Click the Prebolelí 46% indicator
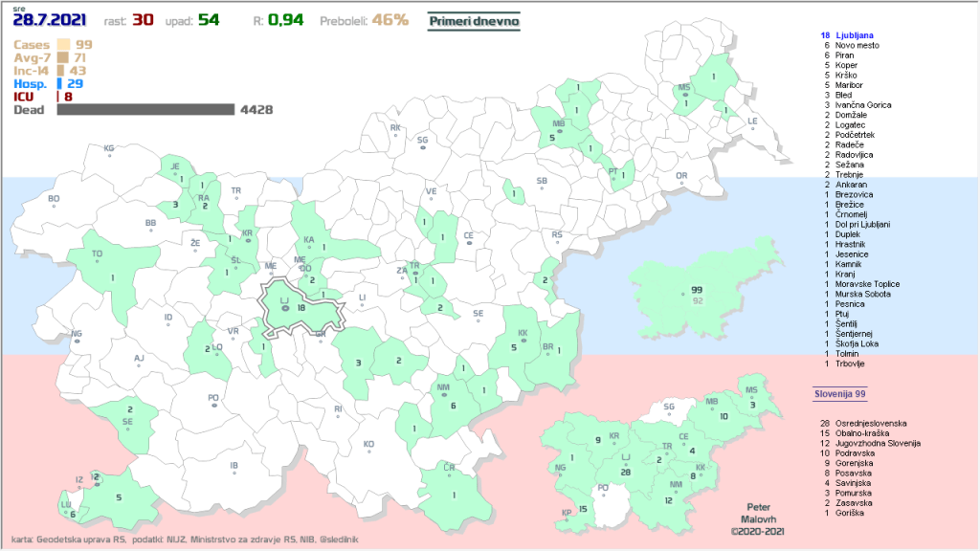The image size is (980, 551). pos(363,19)
